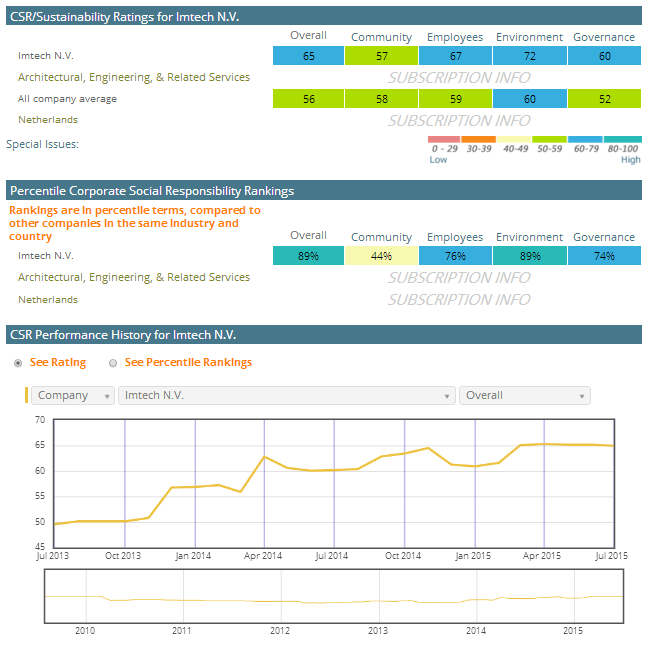The width and height of the screenshot is (651, 652).
Task: Click the Architectural, Engineering, & Related Services link under CSR ratings
Action: coord(134,77)
